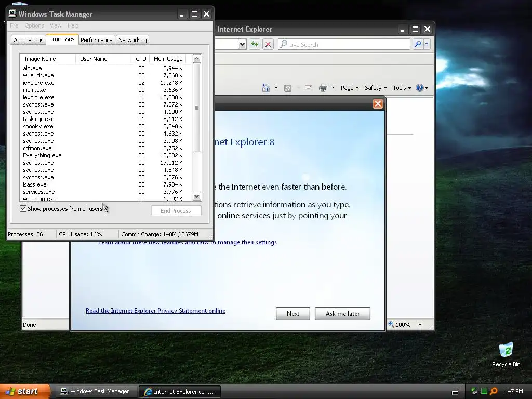Maximize the Internet Explorer window

pyautogui.click(x=415, y=29)
